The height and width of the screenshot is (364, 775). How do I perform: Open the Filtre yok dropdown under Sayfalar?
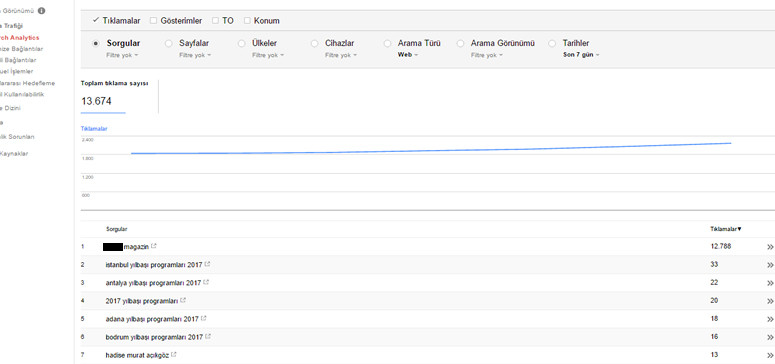[x=195, y=55]
